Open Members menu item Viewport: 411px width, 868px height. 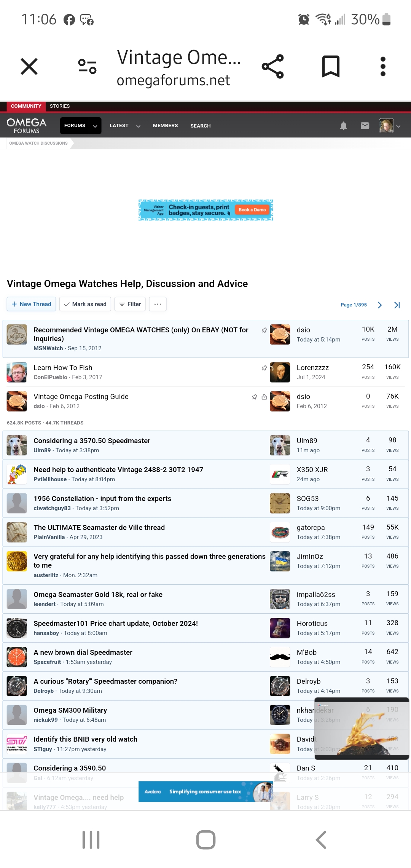click(x=165, y=126)
